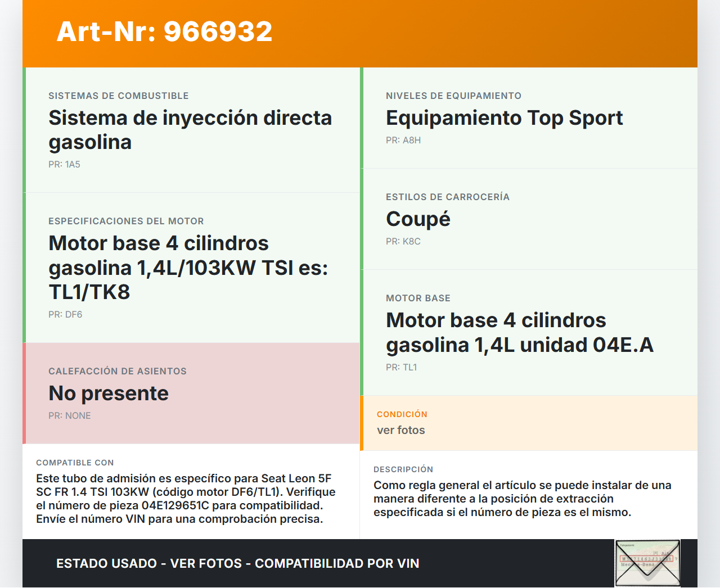The height and width of the screenshot is (588, 720).
Task: Click the 1,4L/103KW TSI motor specification
Action: (x=188, y=268)
